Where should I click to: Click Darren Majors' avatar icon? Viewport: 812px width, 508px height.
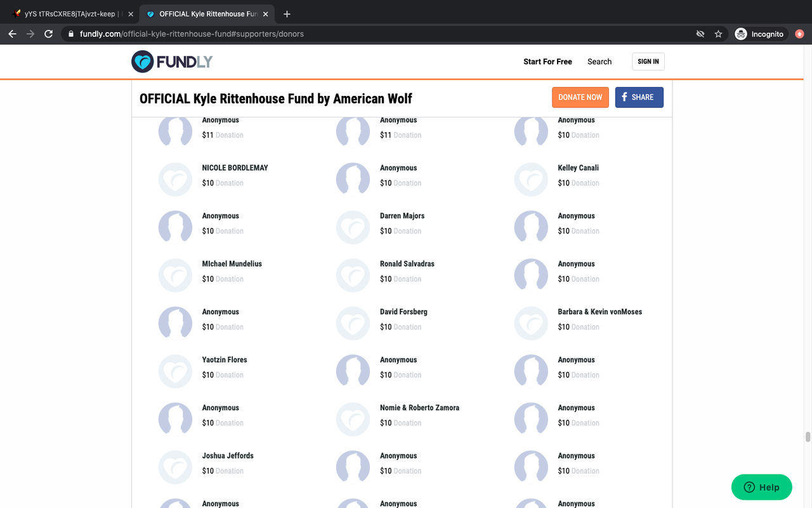[353, 227]
